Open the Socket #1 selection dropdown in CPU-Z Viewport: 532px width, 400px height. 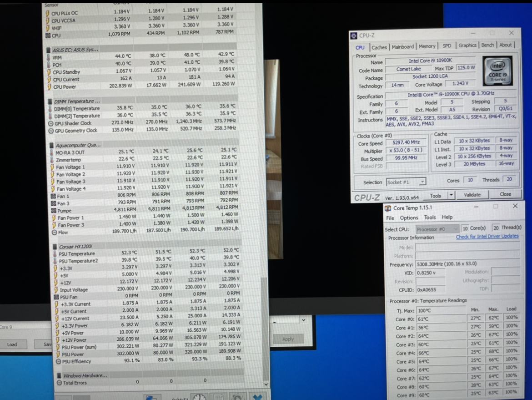(x=406, y=182)
